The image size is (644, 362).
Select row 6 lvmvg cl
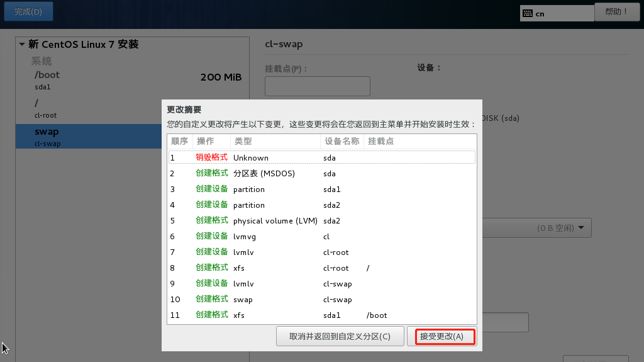322,237
